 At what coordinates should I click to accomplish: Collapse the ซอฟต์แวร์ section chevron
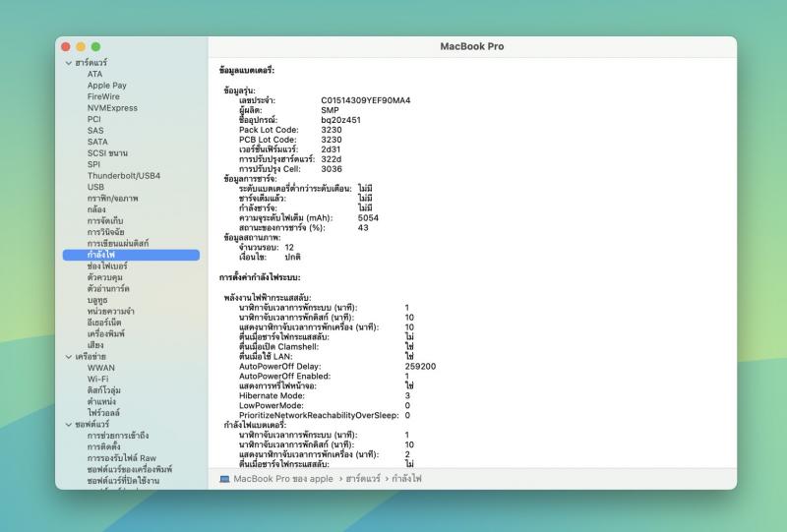tap(69, 425)
